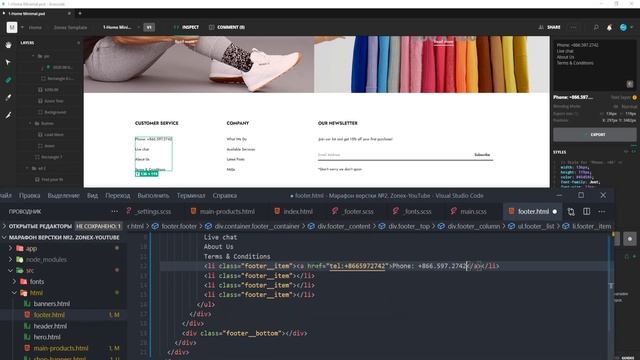Open the notifications bell in Avocode

coord(609,27)
